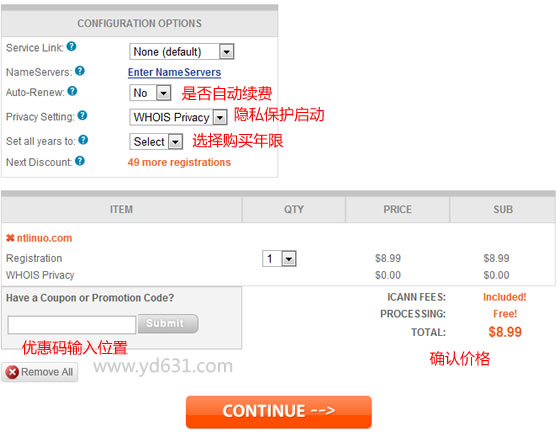Click Privacy Setting help icon

(x=82, y=115)
